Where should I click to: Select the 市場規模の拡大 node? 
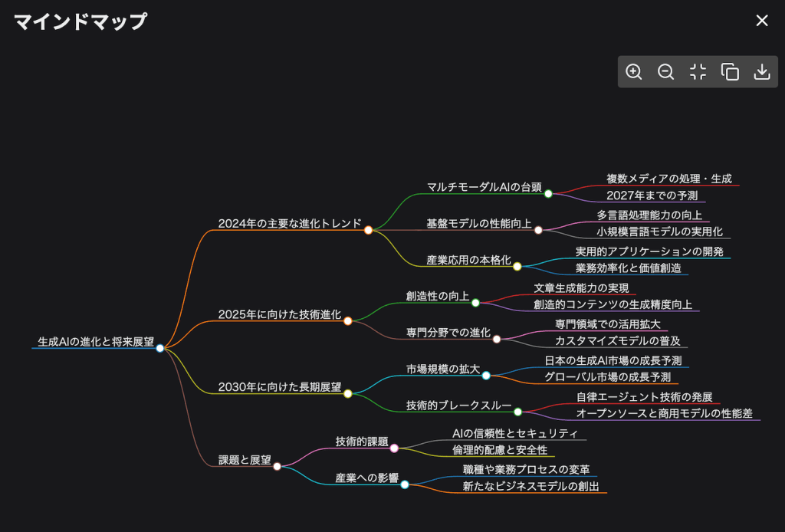tap(442, 369)
